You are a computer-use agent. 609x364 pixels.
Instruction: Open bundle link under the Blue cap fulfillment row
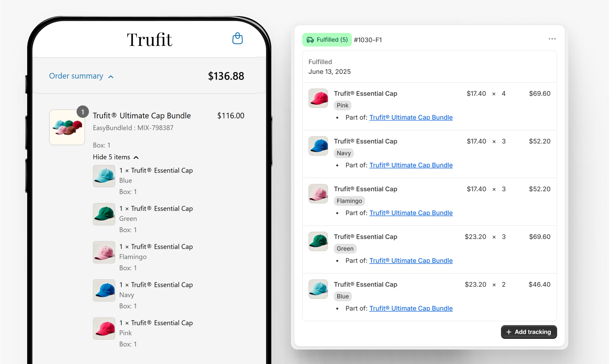[411, 308]
